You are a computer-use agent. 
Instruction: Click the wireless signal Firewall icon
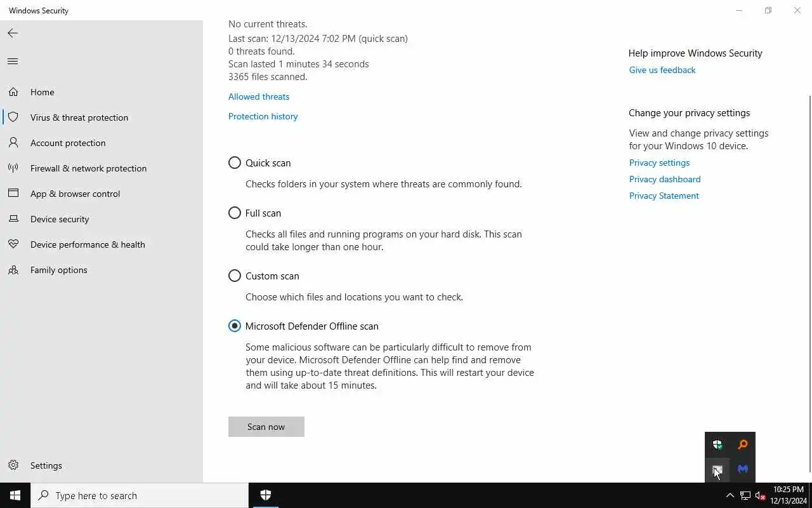[x=13, y=168]
